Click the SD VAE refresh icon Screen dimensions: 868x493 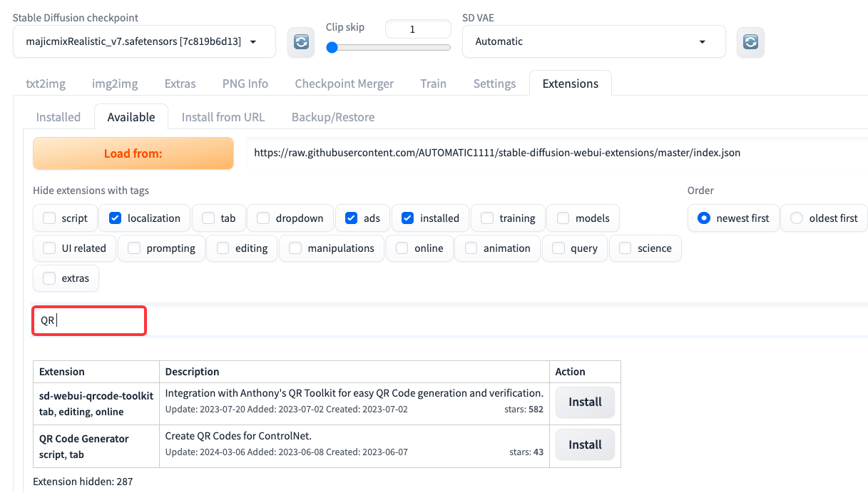tap(750, 42)
